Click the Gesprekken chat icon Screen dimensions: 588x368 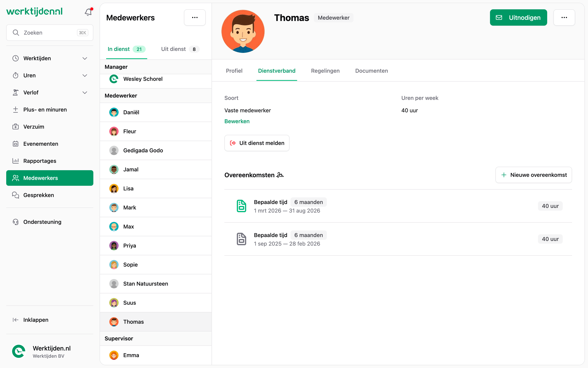click(x=16, y=195)
